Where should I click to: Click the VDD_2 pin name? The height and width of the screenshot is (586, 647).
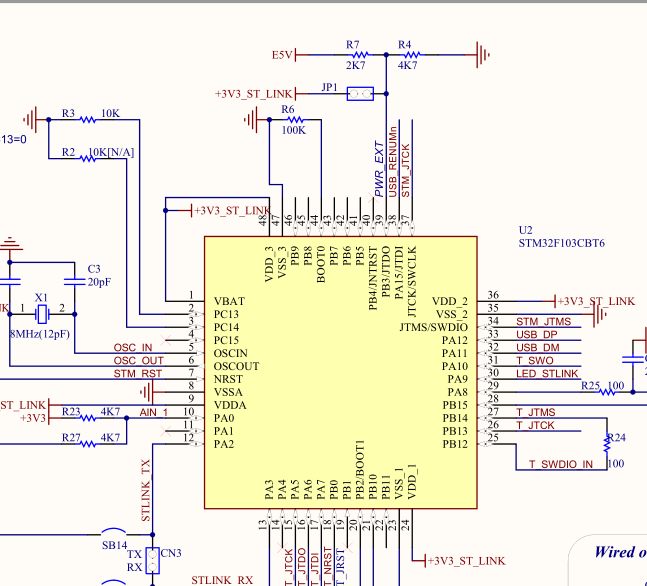coord(450,301)
